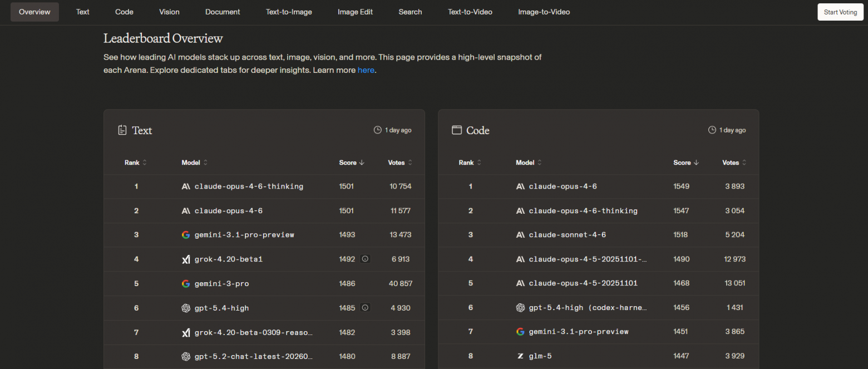Select claude-opus-4-6-thinking row in Text leaderboard
Viewport: 868px width, 369px height.
tap(249, 186)
